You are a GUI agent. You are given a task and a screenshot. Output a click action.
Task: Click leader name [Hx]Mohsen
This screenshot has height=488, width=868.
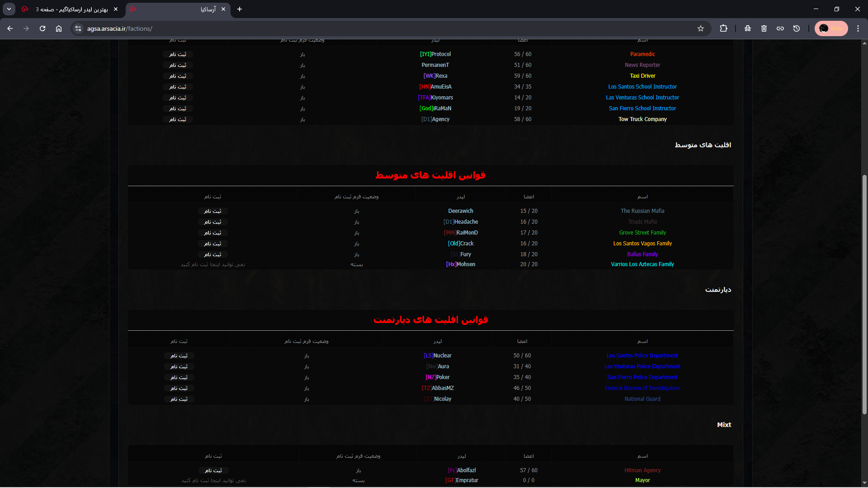coord(461,264)
